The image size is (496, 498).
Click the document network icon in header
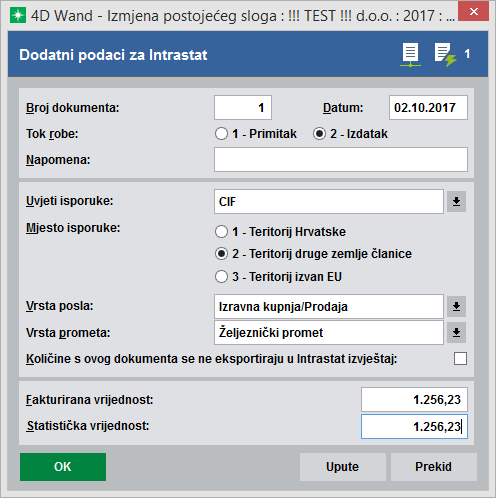click(x=410, y=55)
